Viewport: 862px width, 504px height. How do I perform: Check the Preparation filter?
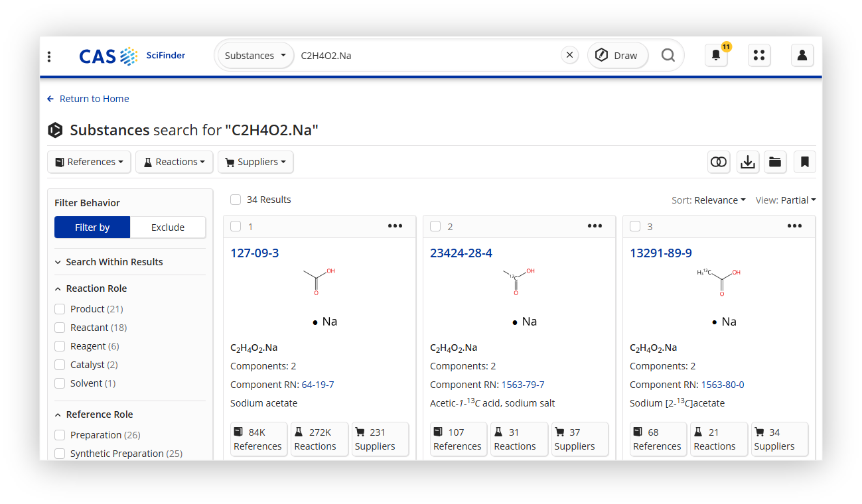[60, 435]
